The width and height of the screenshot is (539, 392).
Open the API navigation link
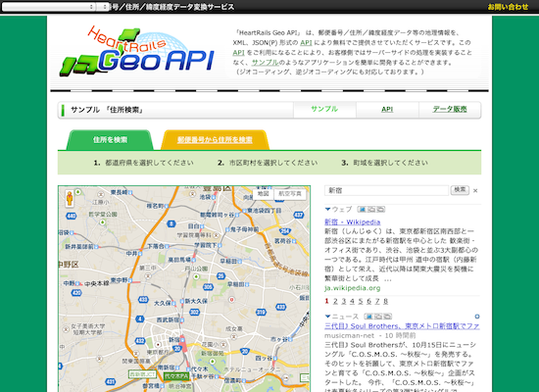[387, 110]
